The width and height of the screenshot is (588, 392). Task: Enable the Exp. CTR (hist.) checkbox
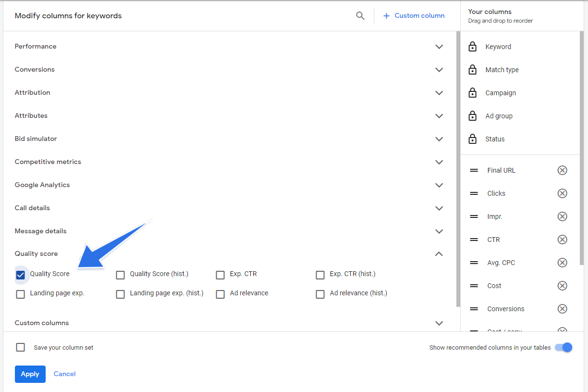click(x=320, y=275)
